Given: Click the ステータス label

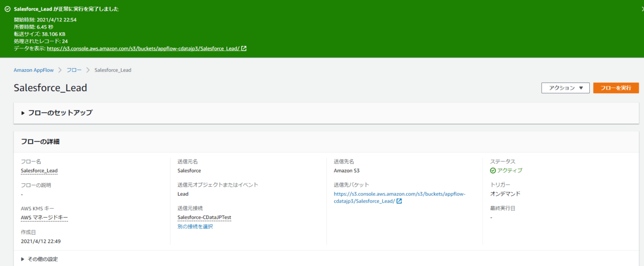Looking at the screenshot, I should click(x=502, y=161).
